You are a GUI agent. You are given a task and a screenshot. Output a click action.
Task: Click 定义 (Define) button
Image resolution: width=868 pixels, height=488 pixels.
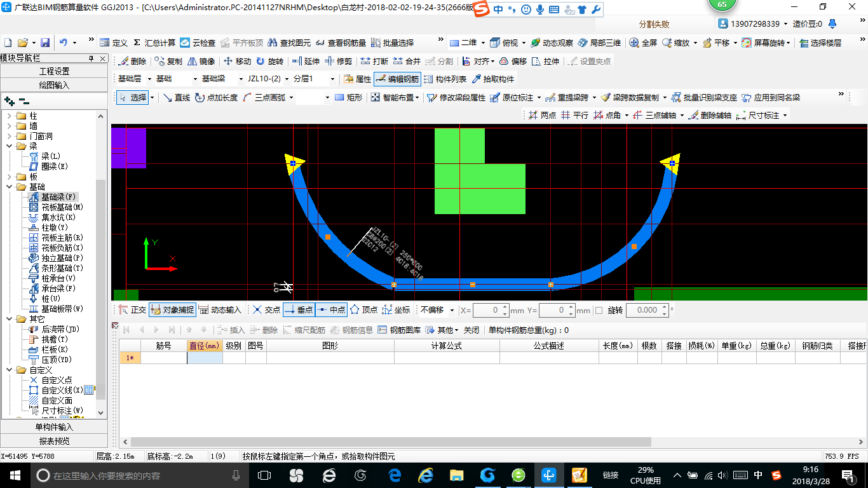[x=114, y=43]
